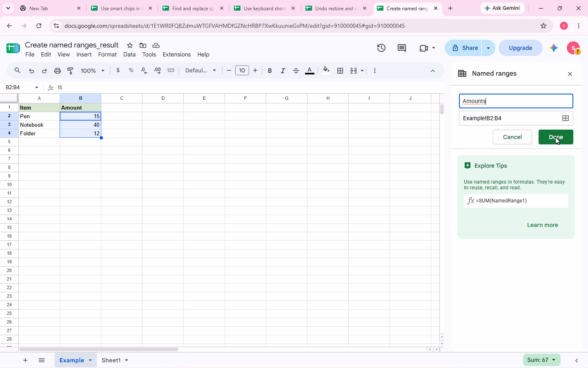Open the borders tool
Screen dimensions: 588x368
pyautogui.click(x=340, y=71)
